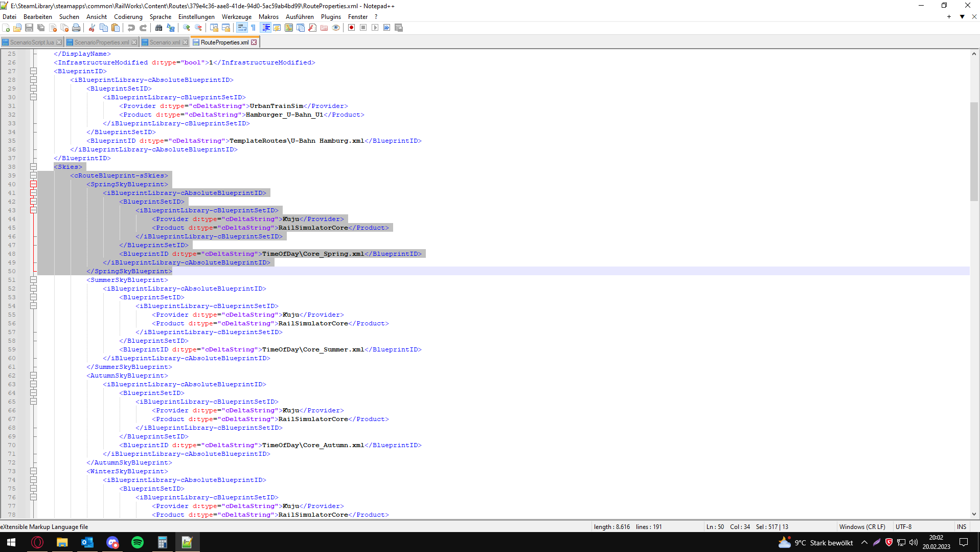Toggle INS/OVR mode in the status bar
The width and height of the screenshot is (980, 552).
962,526
